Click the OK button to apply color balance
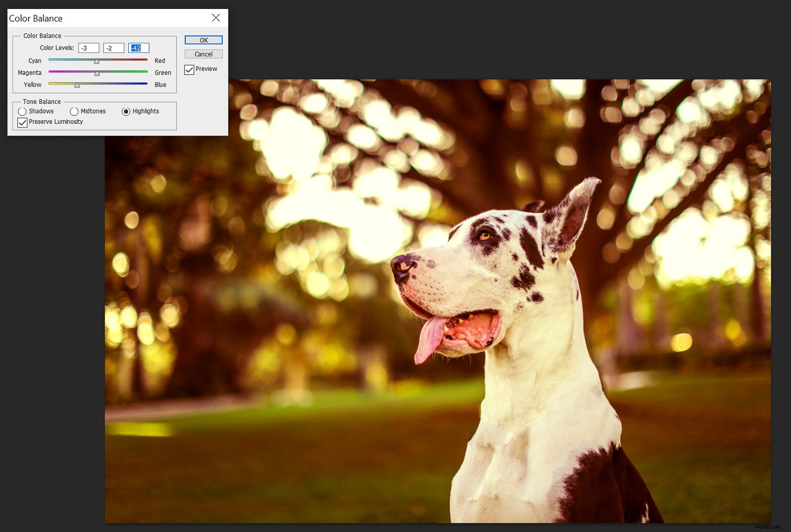 click(203, 40)
